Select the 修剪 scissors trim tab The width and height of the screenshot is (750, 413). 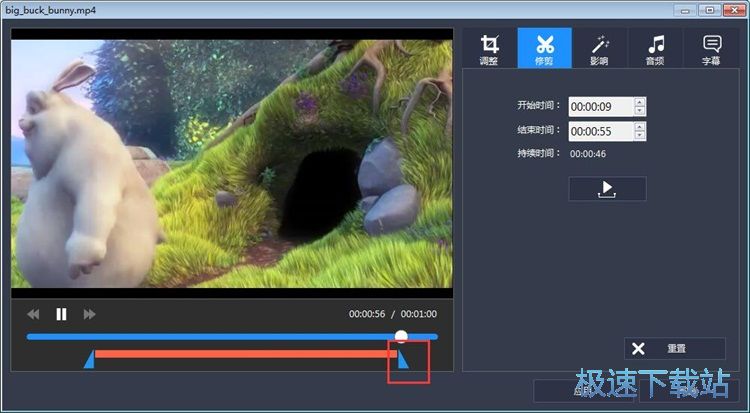point(544,48)
